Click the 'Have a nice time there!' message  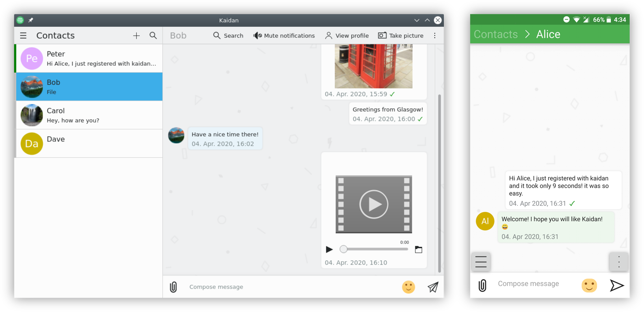(x=225, y=139)
